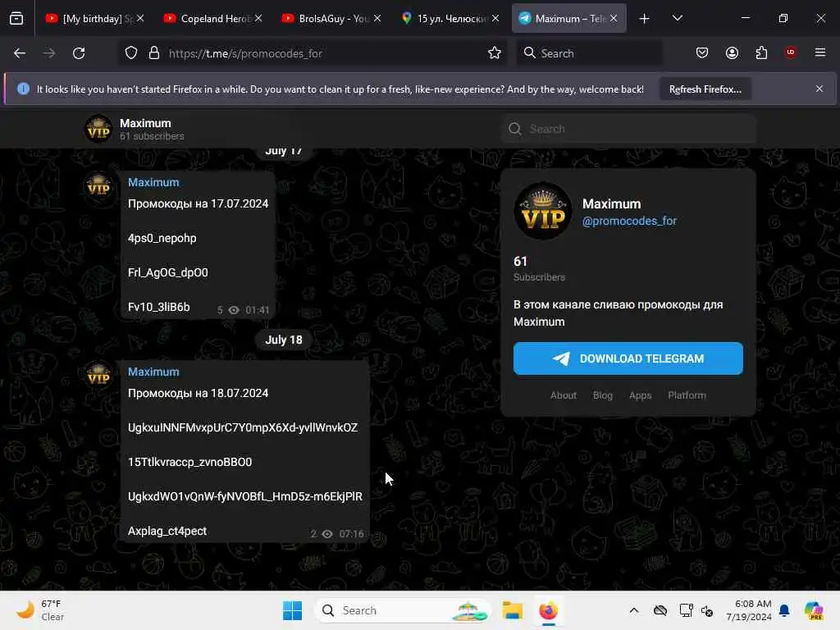This screenshot has height=630, width=840.
Task: Close the Copeland tab
Action: point(258,18)
